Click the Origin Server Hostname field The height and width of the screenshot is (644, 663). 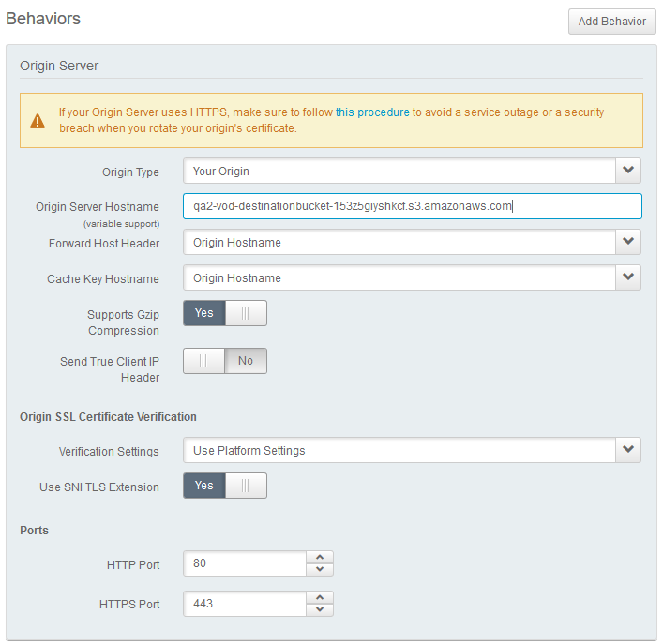pos(413,207)
